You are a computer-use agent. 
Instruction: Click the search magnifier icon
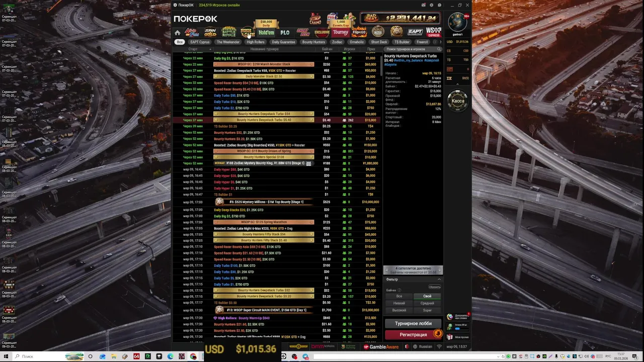coord(439,49)
